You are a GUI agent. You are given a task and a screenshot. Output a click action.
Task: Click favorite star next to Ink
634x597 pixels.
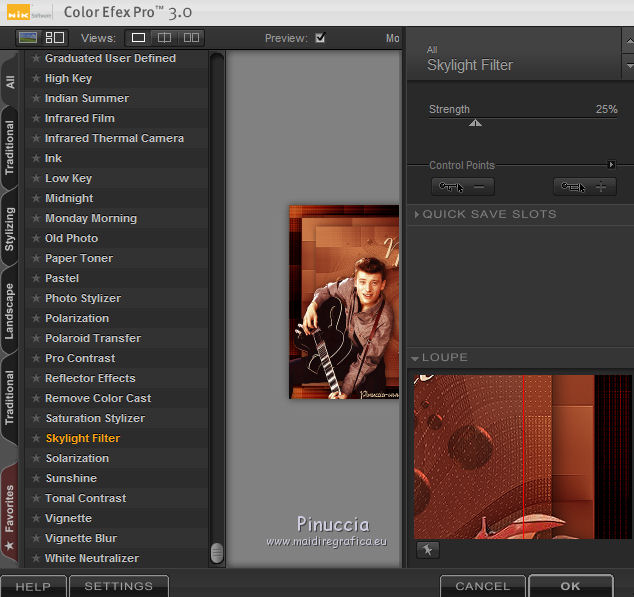point(36,159)
